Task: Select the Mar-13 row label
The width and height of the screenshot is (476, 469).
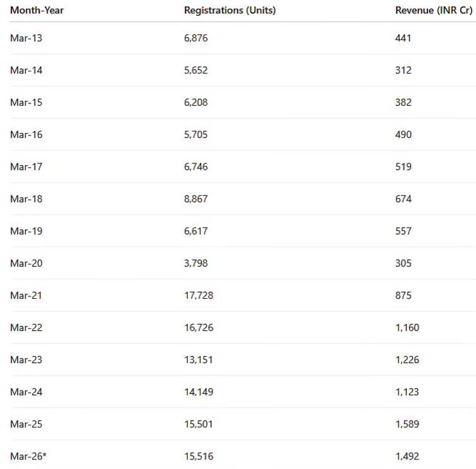Action: [x=26, y=38]
